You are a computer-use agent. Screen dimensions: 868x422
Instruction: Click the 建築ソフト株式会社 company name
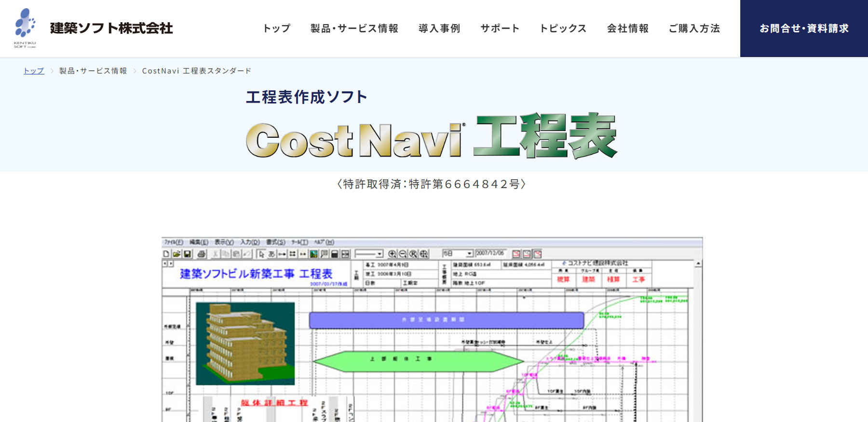pyautogui.click(x=111, y=28)
